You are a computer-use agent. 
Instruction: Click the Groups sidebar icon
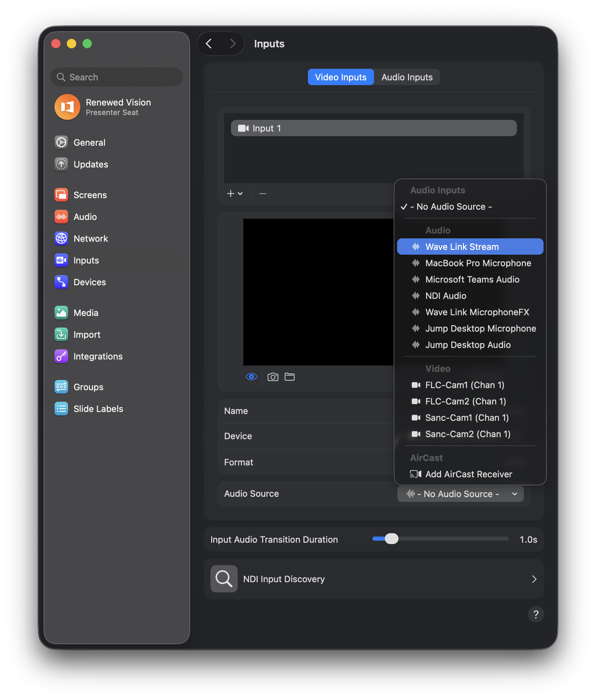[x=61, y=387]
